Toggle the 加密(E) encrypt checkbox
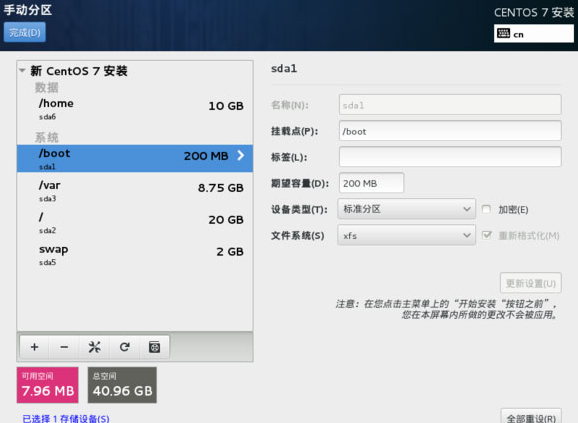This screenshot has height=423, width=578. 486,209
